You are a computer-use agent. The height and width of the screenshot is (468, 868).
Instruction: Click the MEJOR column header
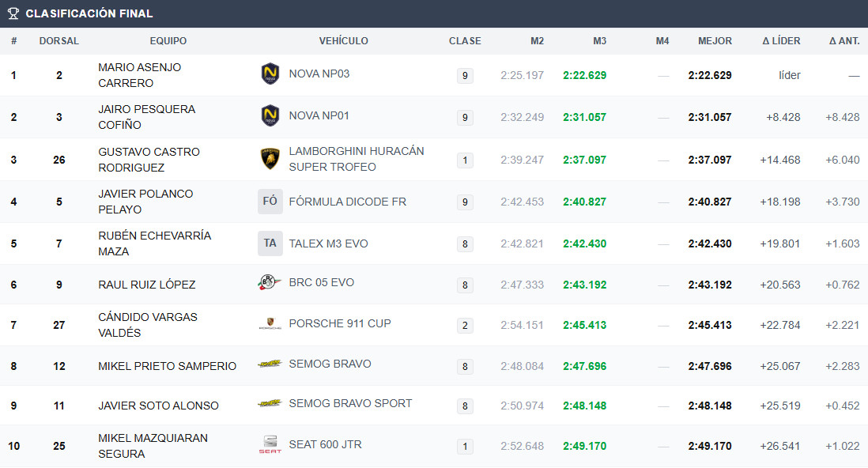click(x=715, y=41)
